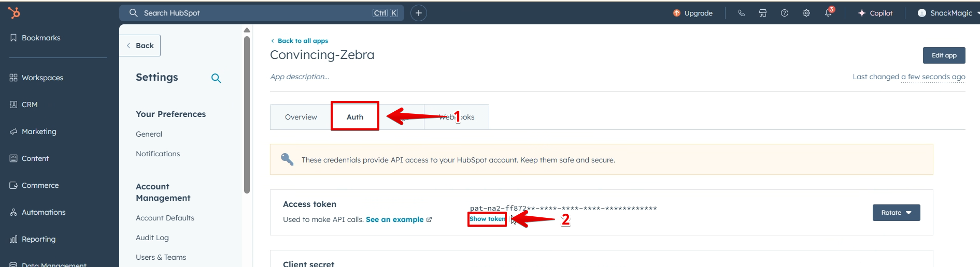The width and height of the screenshot is (980, 267).
Task: Click Back to all apps link
Action: [300, 41]
